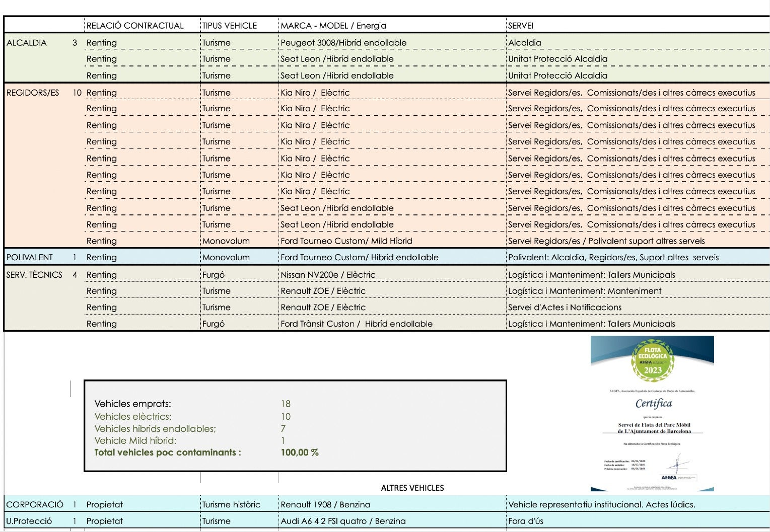The height and width of the screenshot is (532, 770).
Task: Click the Turisme històric cell
Action: click(231, 504)
